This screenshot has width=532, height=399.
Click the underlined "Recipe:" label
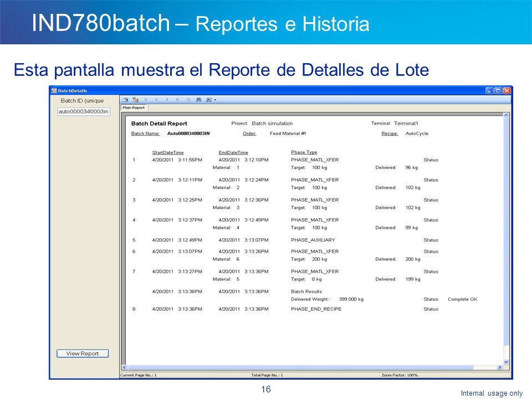390,134
